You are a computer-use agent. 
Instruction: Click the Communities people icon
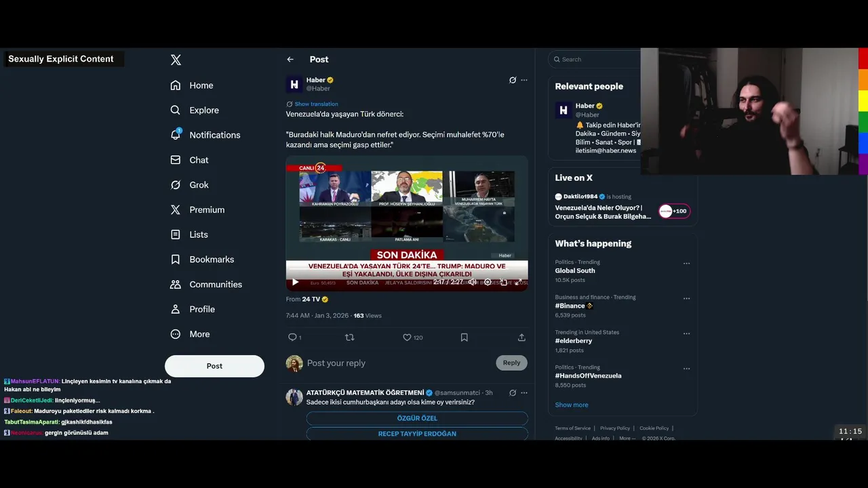pos(176,285)
